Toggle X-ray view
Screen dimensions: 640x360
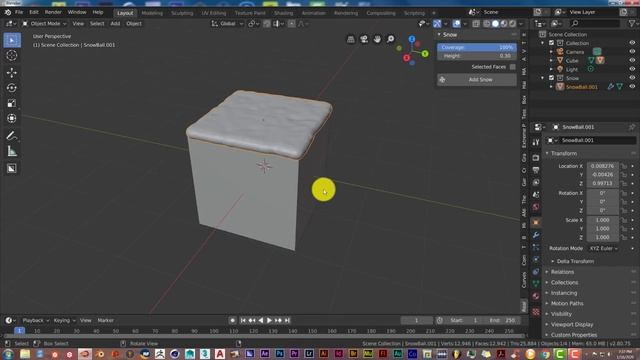pos(476,24)
